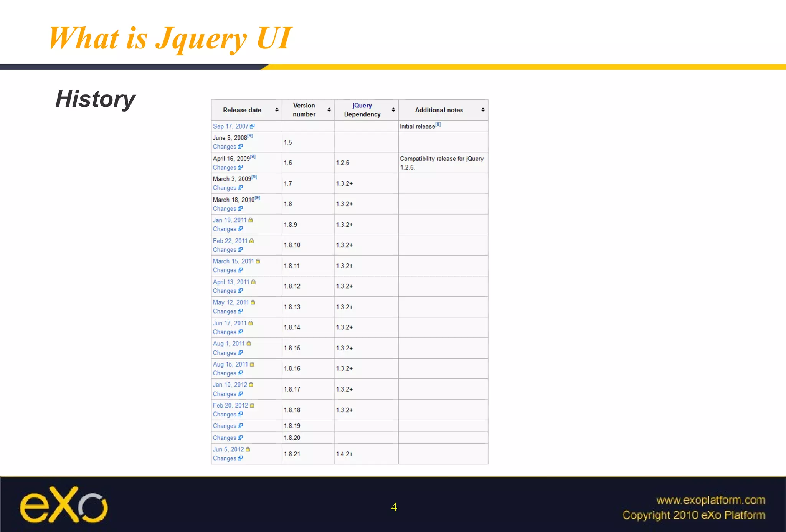Click www.exoplatform.com in footer
This screenshot has height=532, width=786.
(711, 500)
